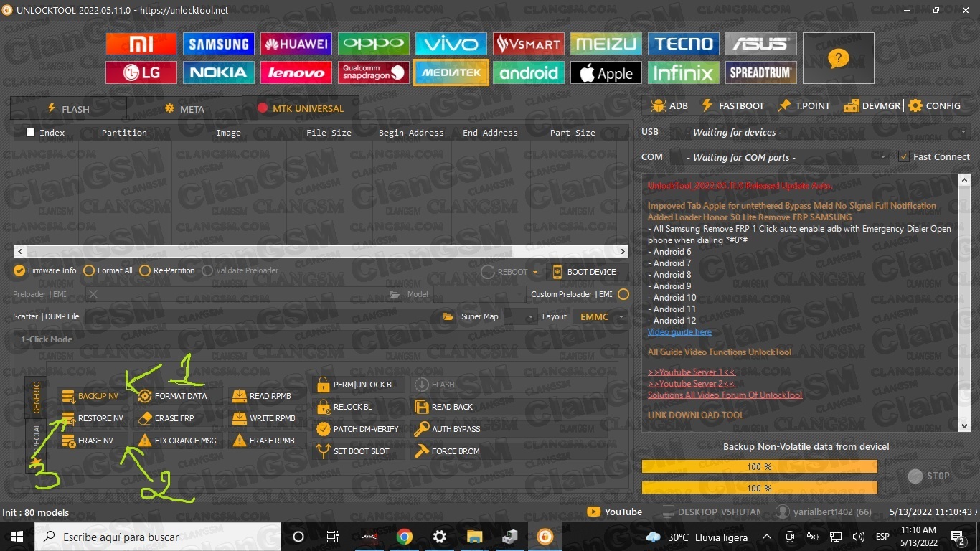980x551 pixels.
Task: Select the Qualcomm Snapdragon icon
Action: point(374,72)
